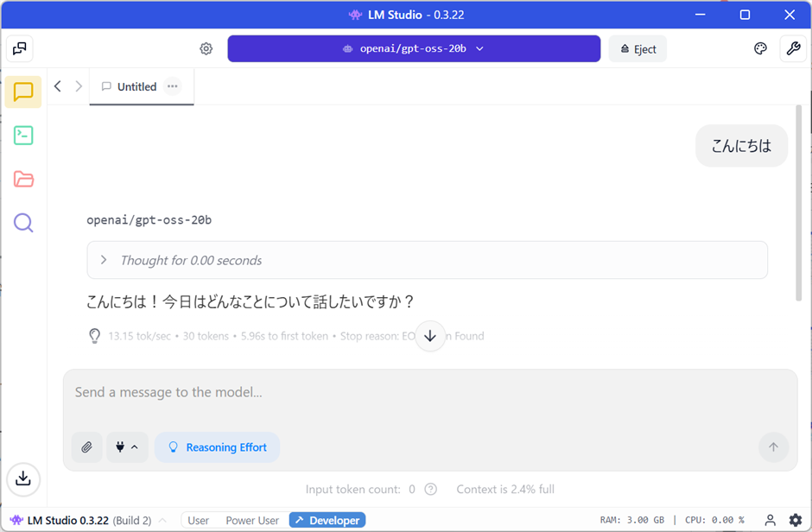Image resolution: width=812 pixels, height=532 pixels.
Task: Click the lightbulb stats icon under reply
Action: (x=94, y=336)
